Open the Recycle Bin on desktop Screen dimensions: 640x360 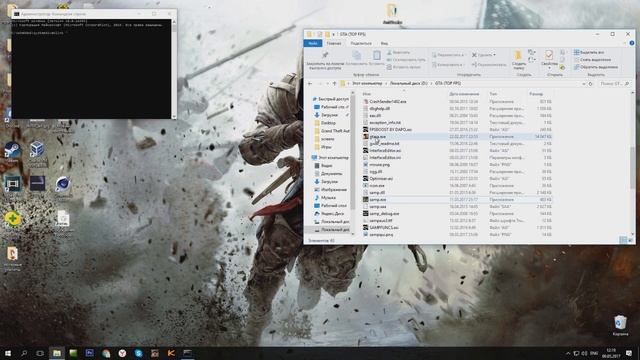coord(620,325)
